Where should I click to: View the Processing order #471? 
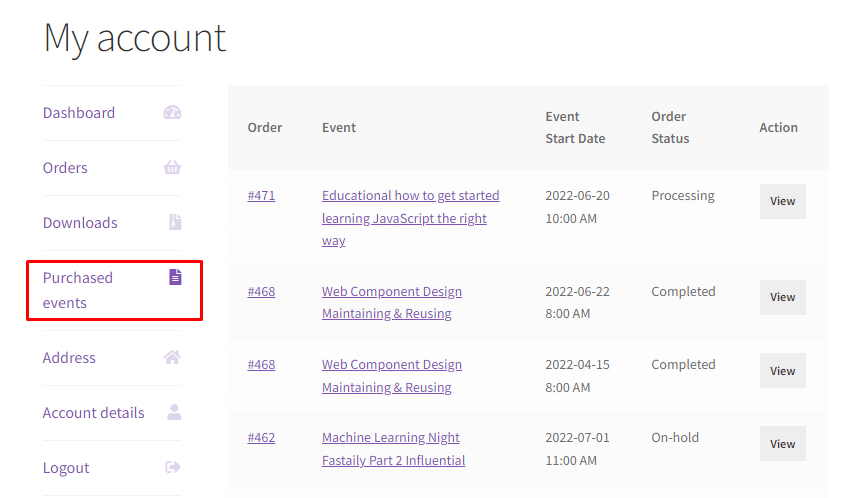click(782, 201)
